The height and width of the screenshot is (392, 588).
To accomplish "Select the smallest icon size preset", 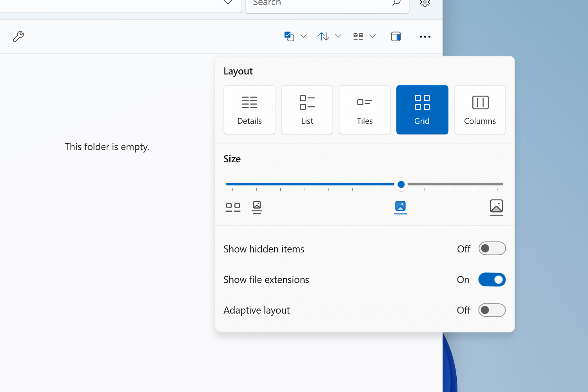I will (233, 207).
